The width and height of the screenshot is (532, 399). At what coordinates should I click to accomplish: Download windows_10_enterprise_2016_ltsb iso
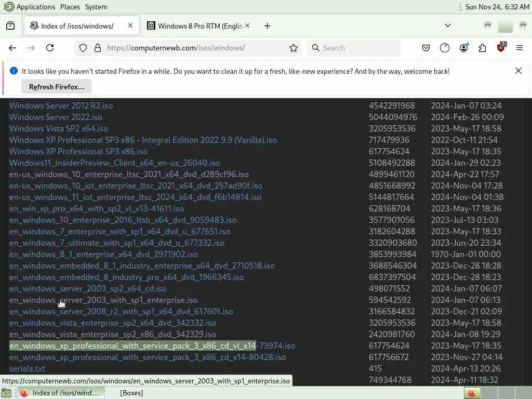[x=123, y=220]
